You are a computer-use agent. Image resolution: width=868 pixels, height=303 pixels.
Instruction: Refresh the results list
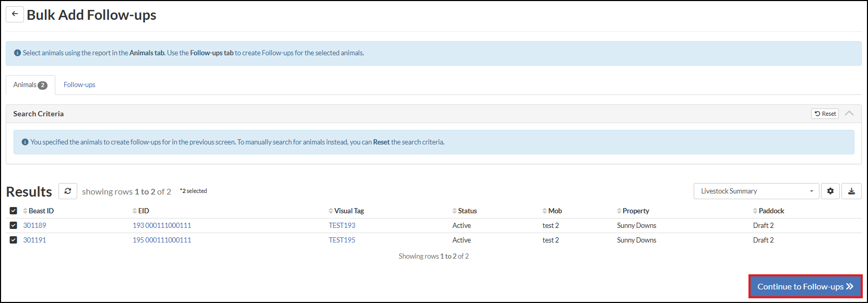tap(68, 191)
